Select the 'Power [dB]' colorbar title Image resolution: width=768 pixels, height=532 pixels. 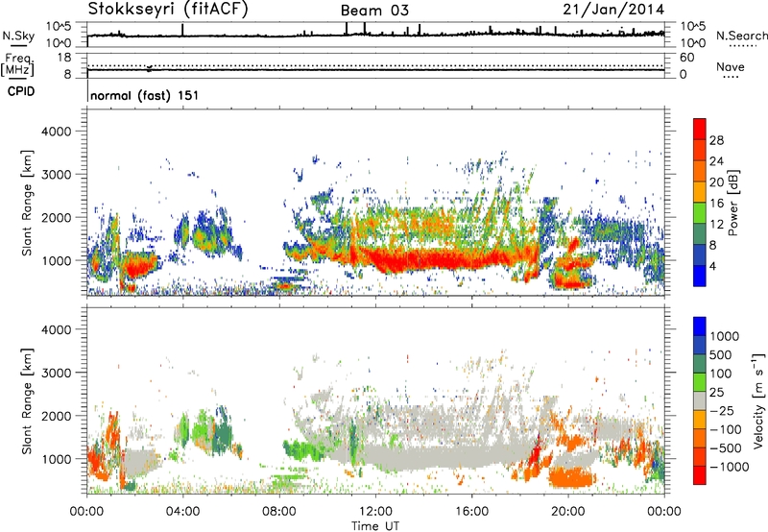coord(732,203)
